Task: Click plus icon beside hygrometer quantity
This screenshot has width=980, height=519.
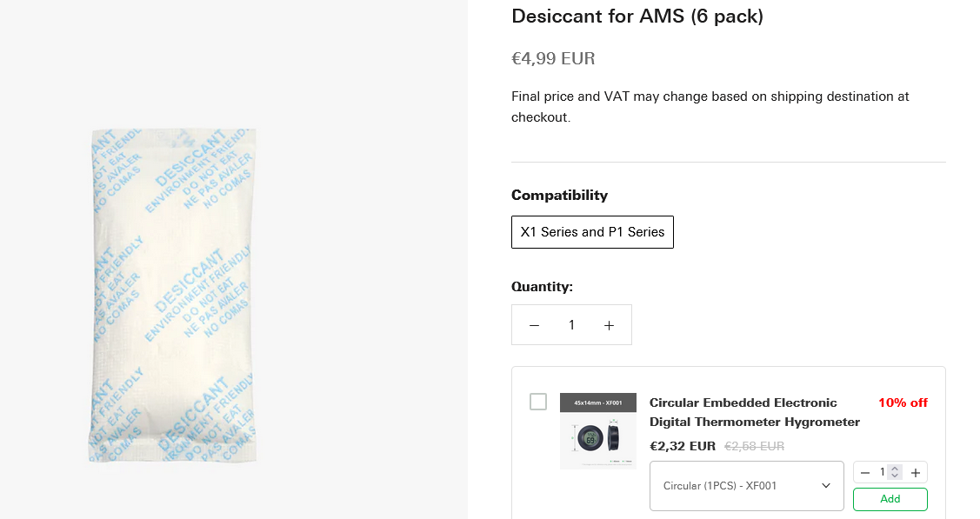Action: click(x=916, y=473)
